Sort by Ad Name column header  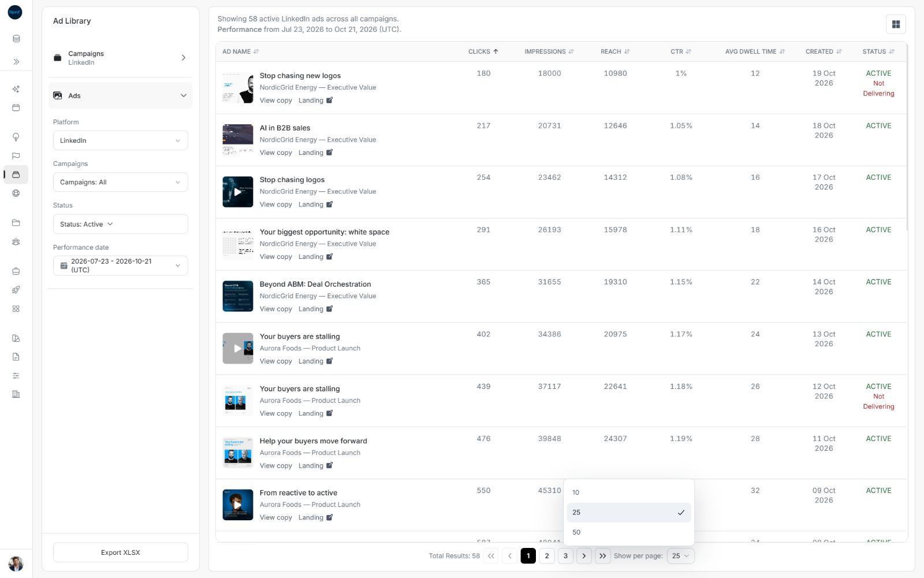point(241,51)
